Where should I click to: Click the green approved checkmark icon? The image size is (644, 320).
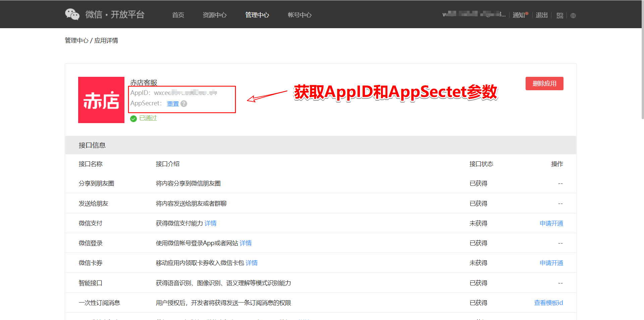(x=133, y=118)
